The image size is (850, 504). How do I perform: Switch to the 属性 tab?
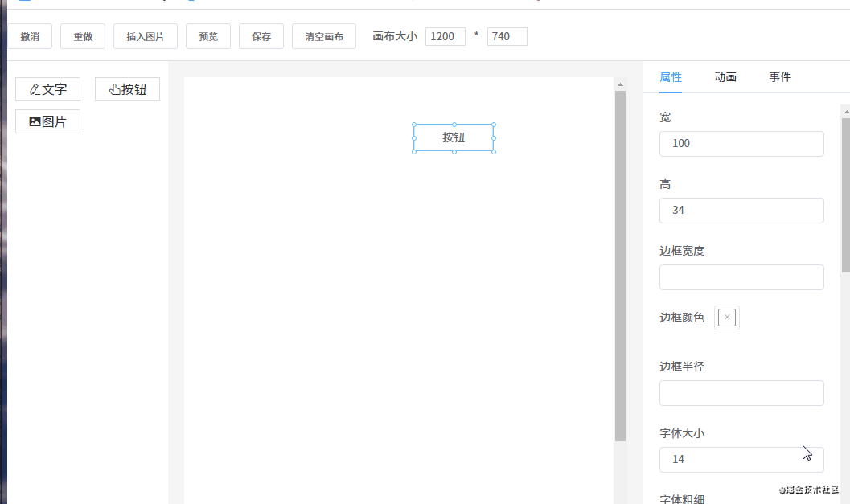(x=671, y=77)
